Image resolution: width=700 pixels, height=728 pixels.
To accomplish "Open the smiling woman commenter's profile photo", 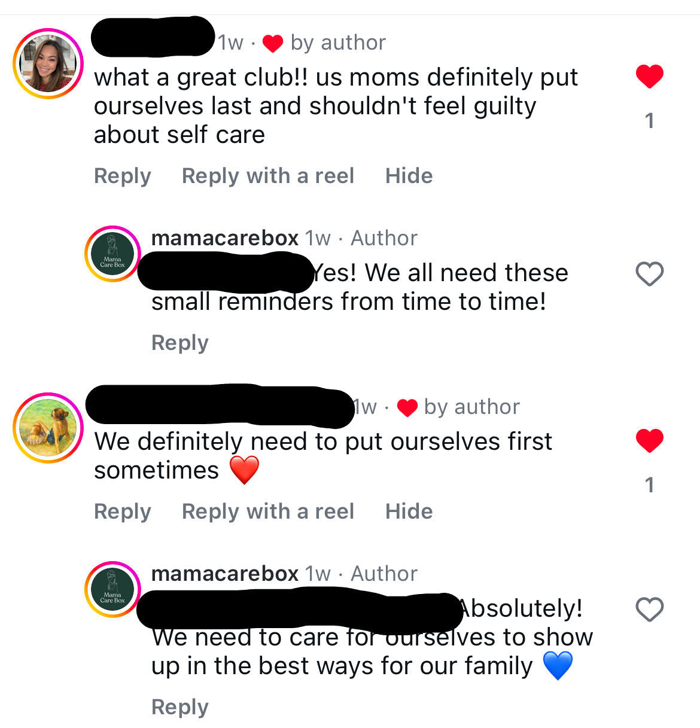I will pos(48,63).
